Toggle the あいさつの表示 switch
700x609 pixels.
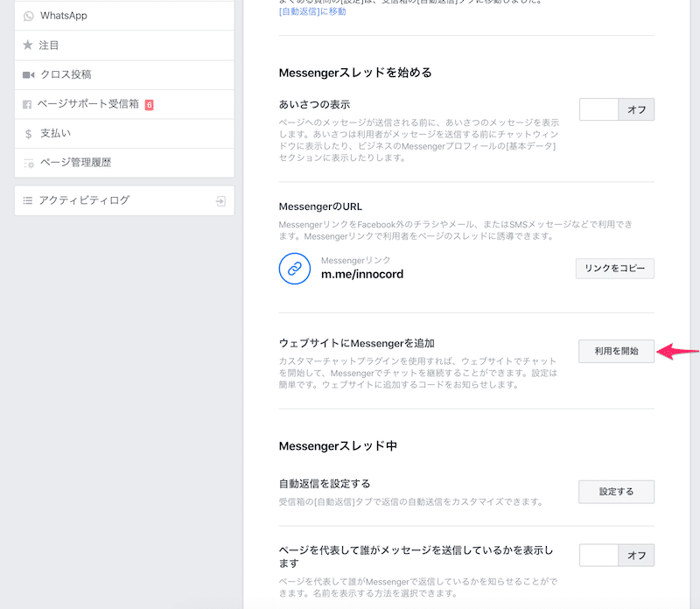pos(617,109)
